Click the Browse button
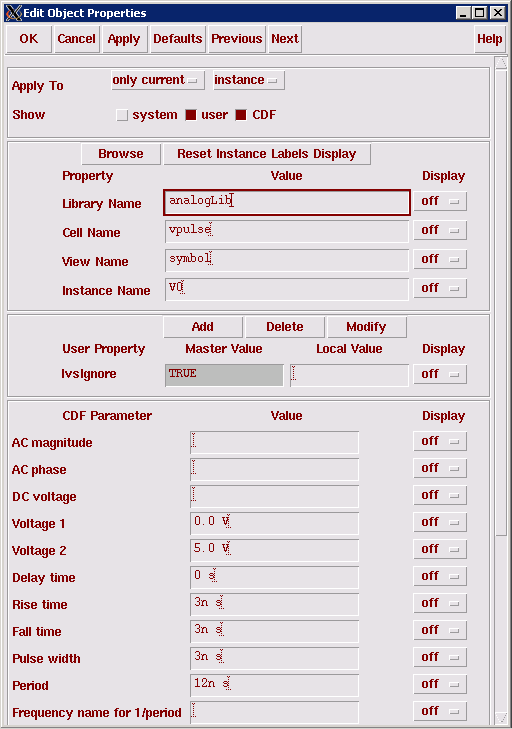 (x=121, y=154)
